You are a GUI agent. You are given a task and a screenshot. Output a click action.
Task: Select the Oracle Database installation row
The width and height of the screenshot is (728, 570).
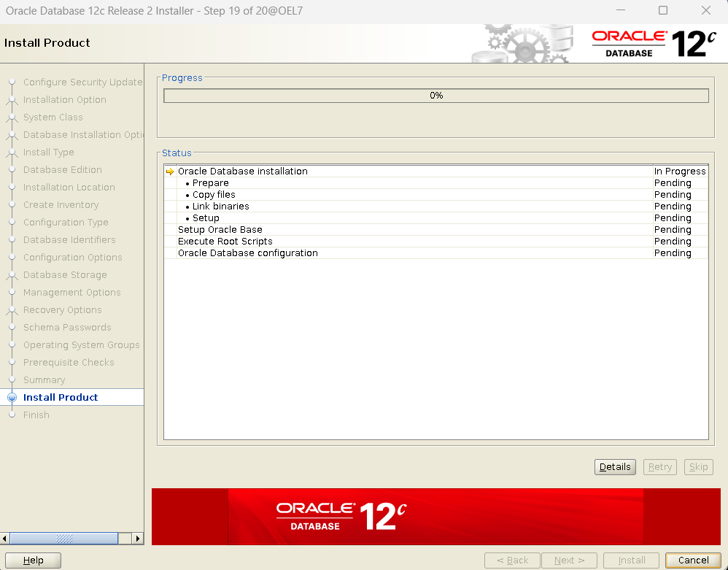[436, 171]
